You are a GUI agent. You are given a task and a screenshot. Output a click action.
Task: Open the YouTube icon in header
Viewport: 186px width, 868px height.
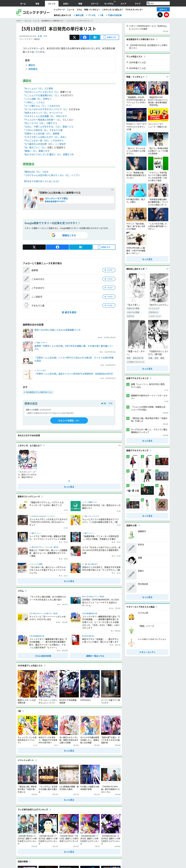[166, 15]
